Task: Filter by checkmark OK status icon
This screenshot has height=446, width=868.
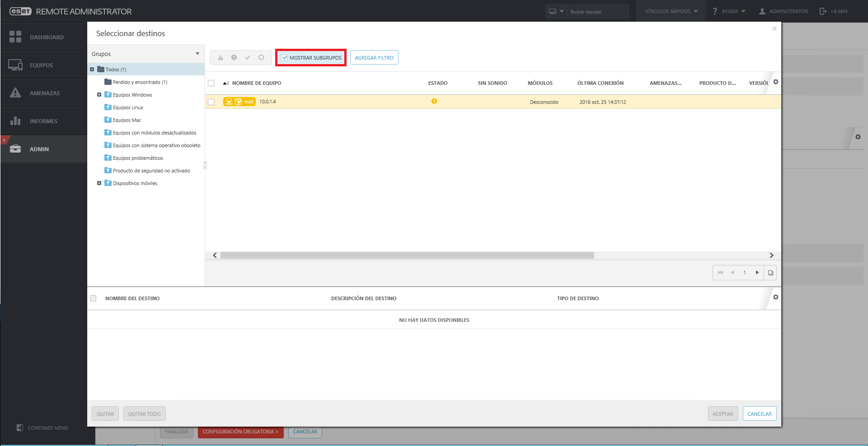Action: click(x=248, y=57)
